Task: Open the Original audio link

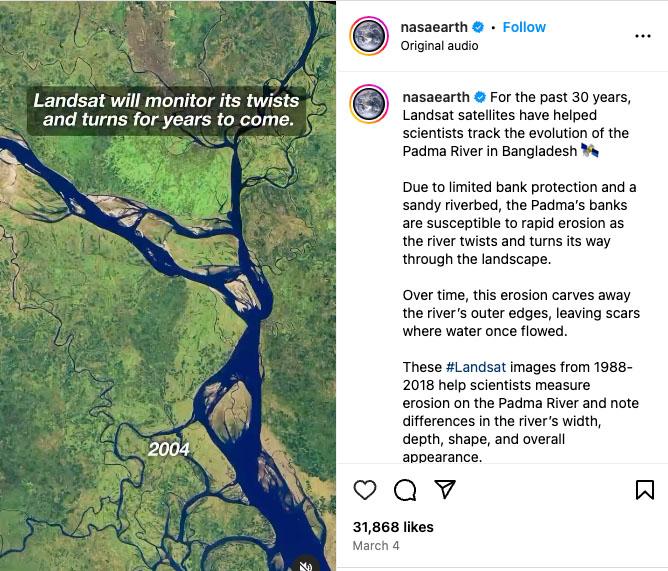Action: point(439,45)
